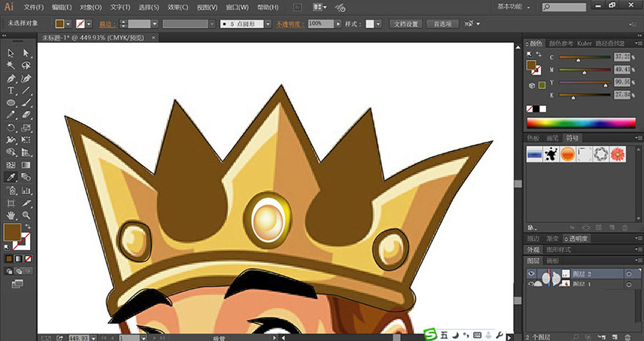644x341 pixels.
Task: Click the large fill color swatch in toolbox
Action: coord(12,232)
